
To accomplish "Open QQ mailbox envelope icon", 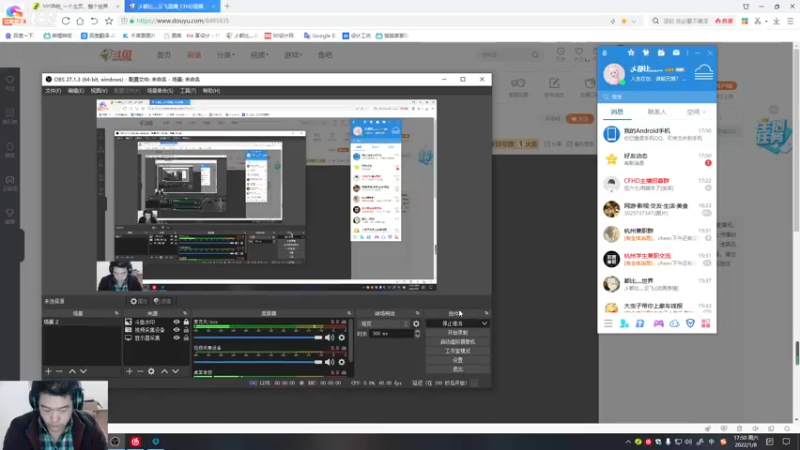I will pos(676,53).
